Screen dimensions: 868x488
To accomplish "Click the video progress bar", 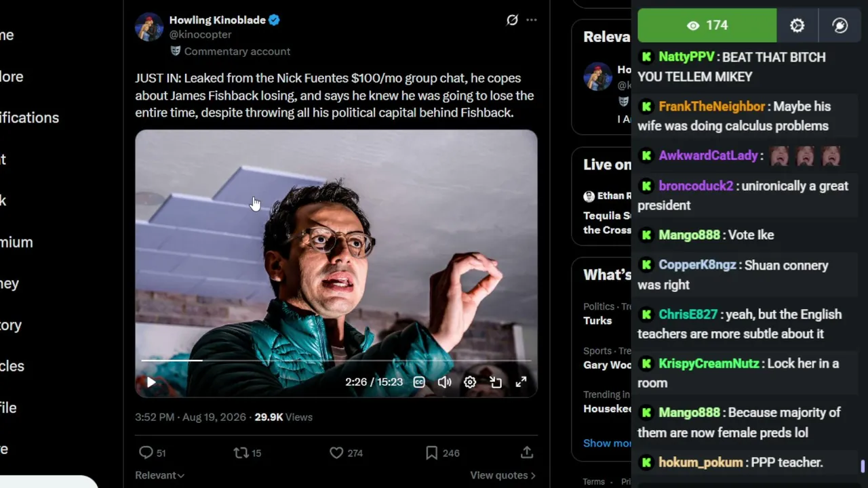I will (x=336, y=361).
